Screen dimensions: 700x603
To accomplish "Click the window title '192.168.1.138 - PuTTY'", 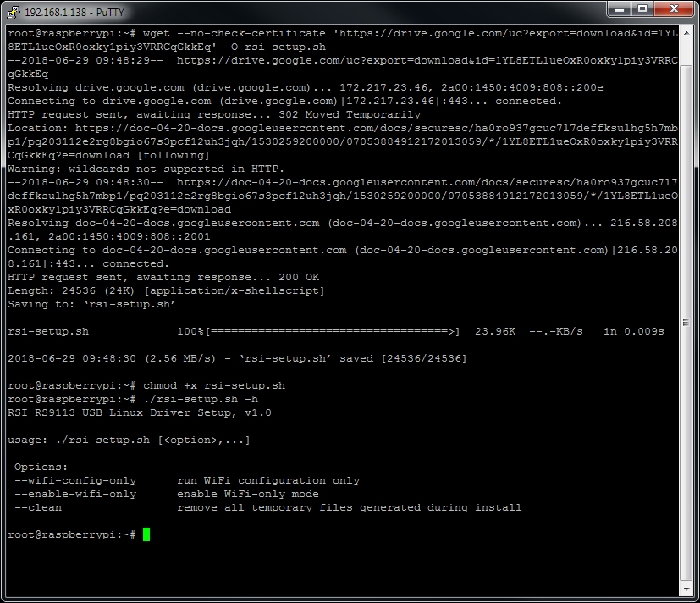I will coord(74,12).
